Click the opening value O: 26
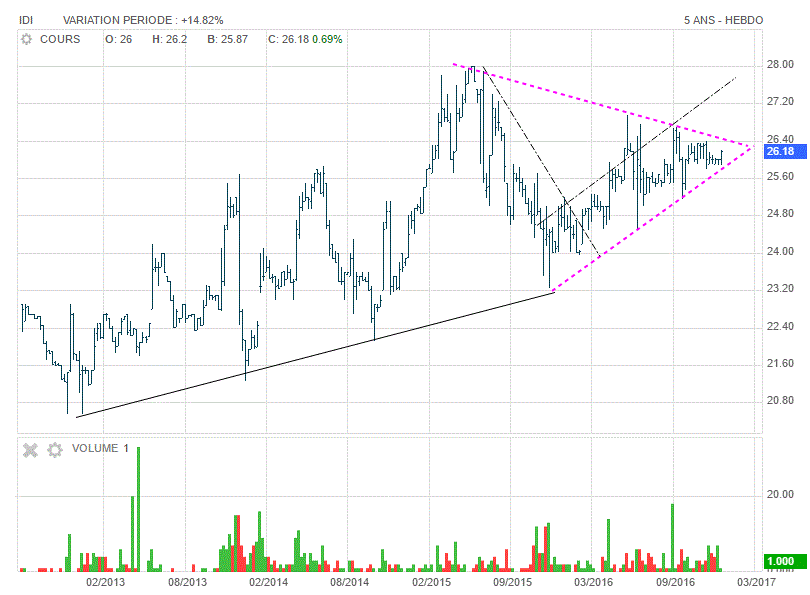 119,39
